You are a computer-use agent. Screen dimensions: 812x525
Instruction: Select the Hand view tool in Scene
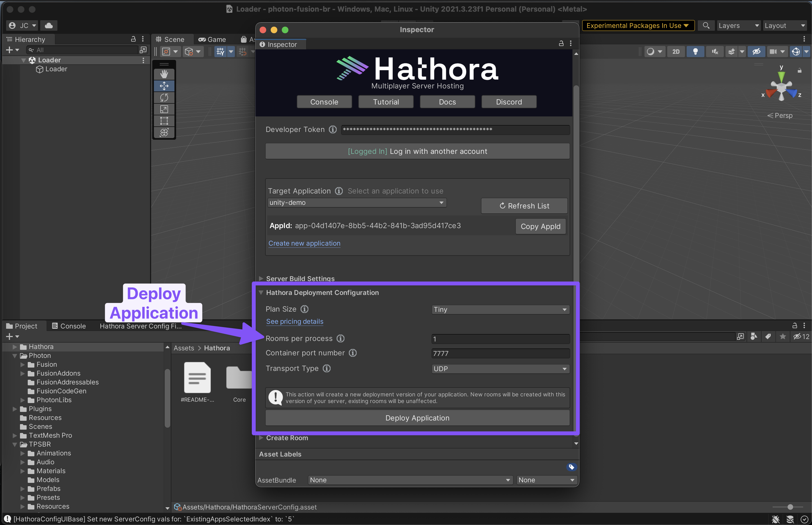click(x=164, y=74)
